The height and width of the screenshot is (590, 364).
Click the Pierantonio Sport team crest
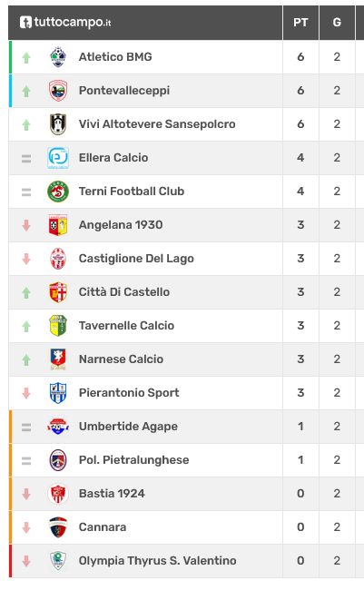click(58, 393)
